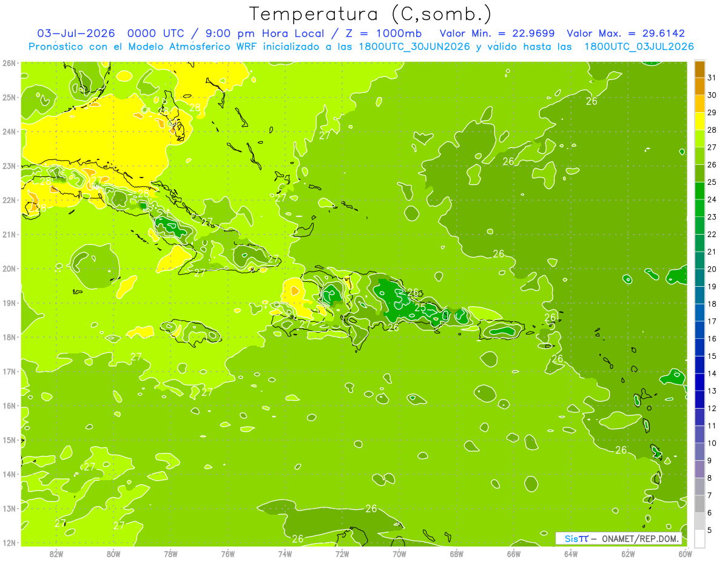Viewport: 728px width, 562px height.
Task: Click the 82W longitude axis label
Action: click(x=56, y=554)
